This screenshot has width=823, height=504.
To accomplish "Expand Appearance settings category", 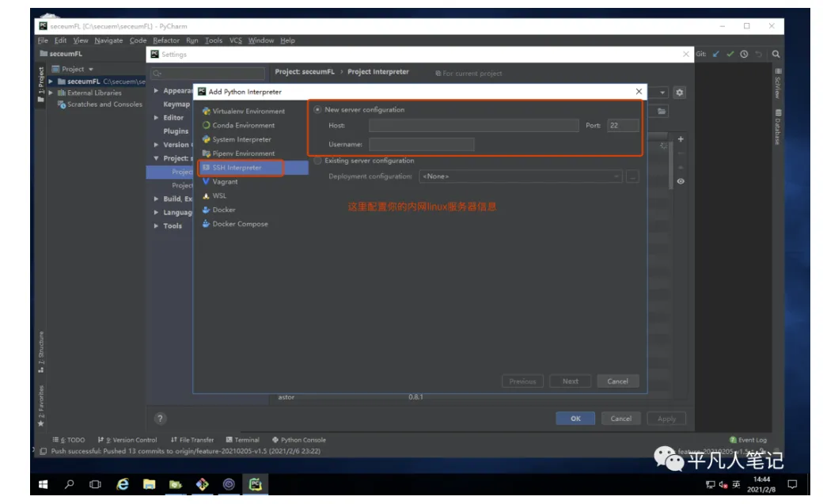I will click(156, 91).
